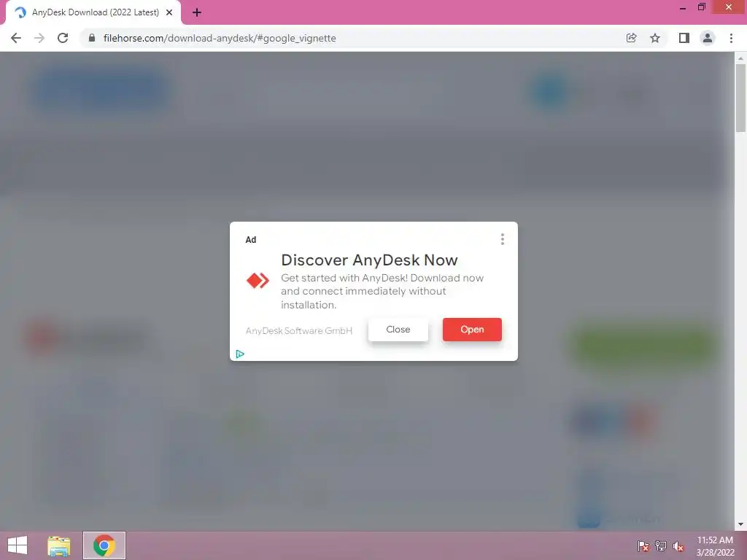Reload the filehorse page
Viewport: 747px width, 560px height.
point(63,38)
